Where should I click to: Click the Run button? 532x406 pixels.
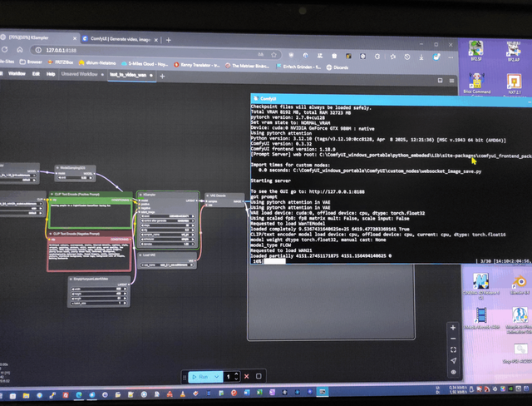tap(200, 377)
